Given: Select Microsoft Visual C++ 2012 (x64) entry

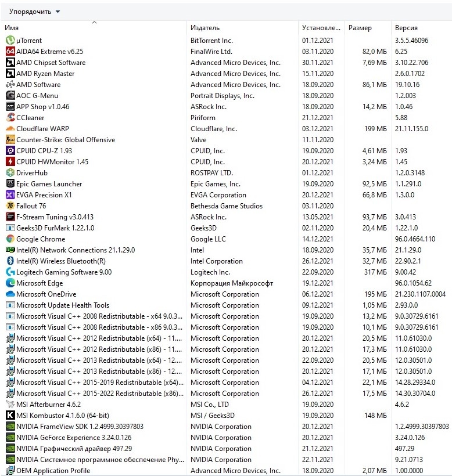Looking at the screenshot, I should [x=227, y=338].
